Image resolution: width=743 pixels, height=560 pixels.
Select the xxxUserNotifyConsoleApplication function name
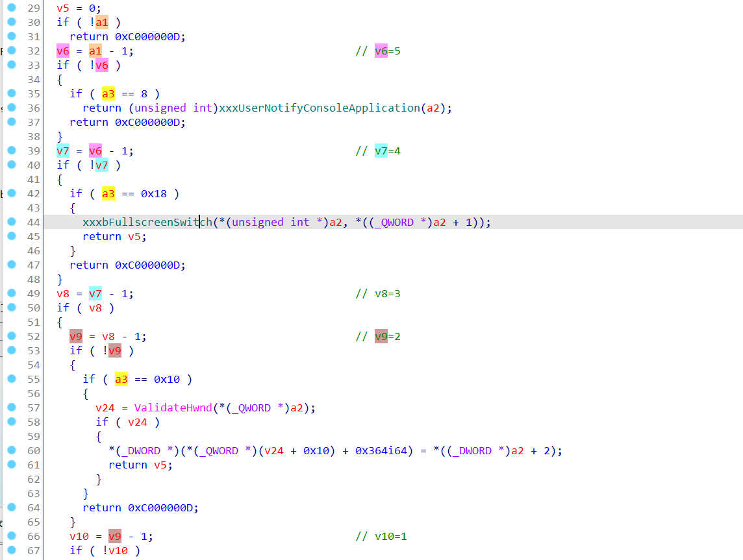tap(320, 108)
